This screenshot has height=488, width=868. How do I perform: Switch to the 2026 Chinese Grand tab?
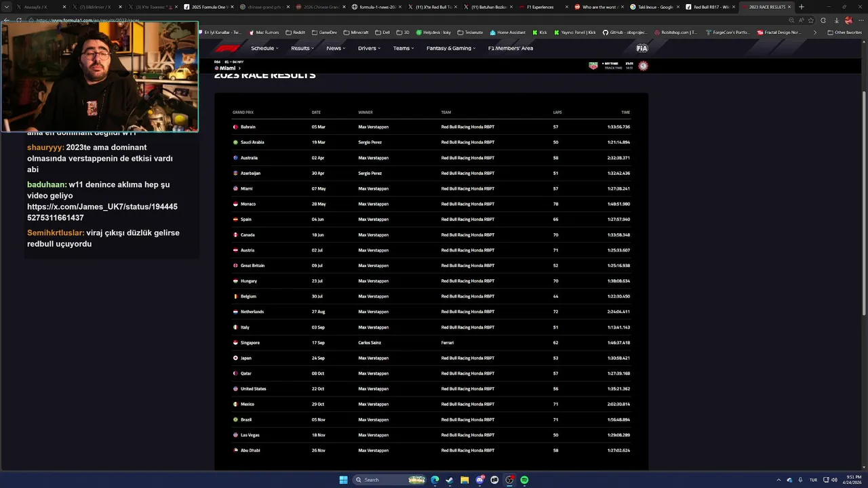[x=321, y=7]
